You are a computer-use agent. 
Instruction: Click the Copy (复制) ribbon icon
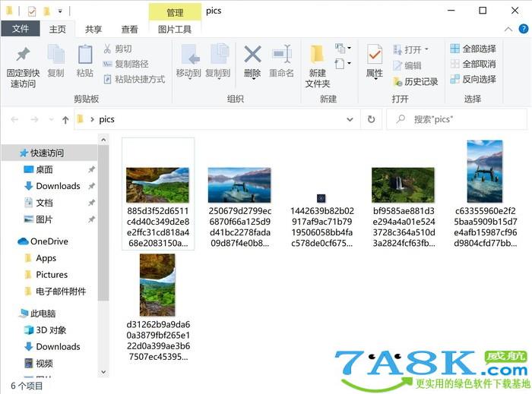(55, 61)
